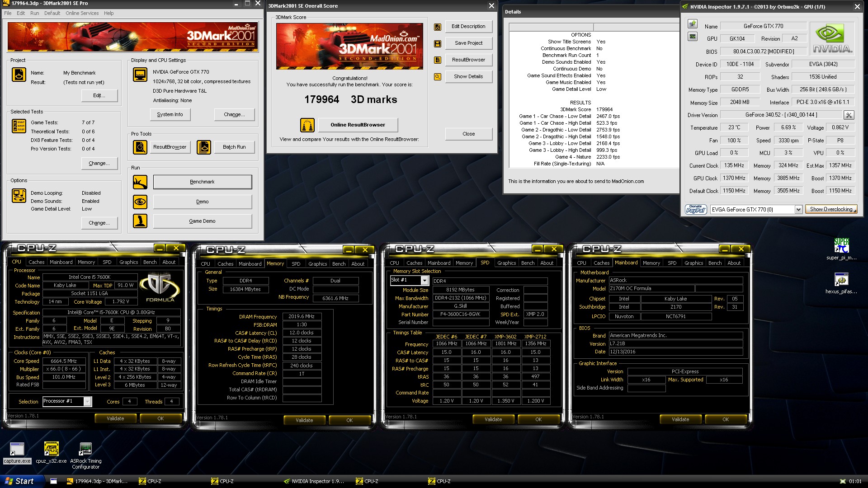Click the Project icon in 3DMark2001
Screen dimensions: 868x488
(19, 75)
